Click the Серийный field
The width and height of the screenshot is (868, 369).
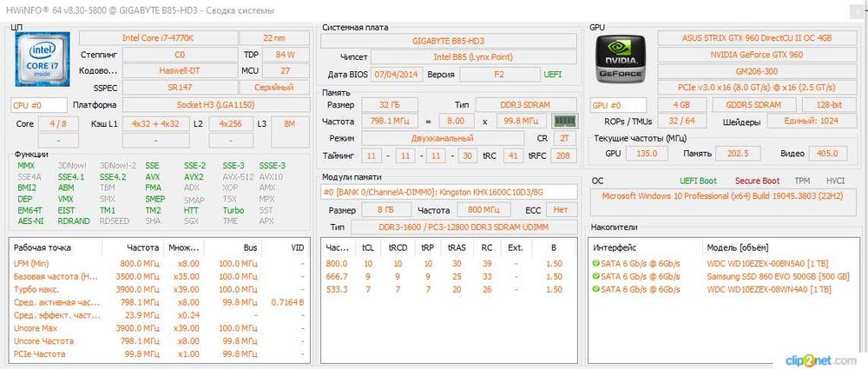pos(274,88)
